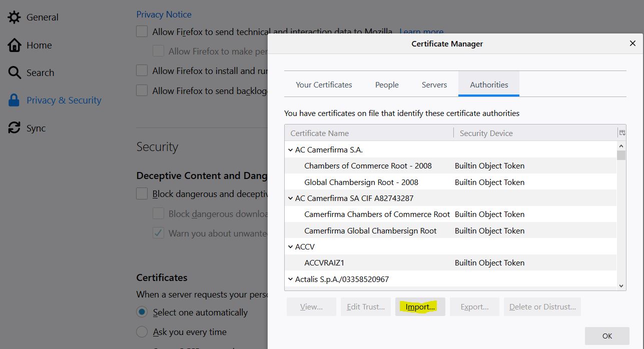Select the ACCVRAIZ1 certificate row

324,262
